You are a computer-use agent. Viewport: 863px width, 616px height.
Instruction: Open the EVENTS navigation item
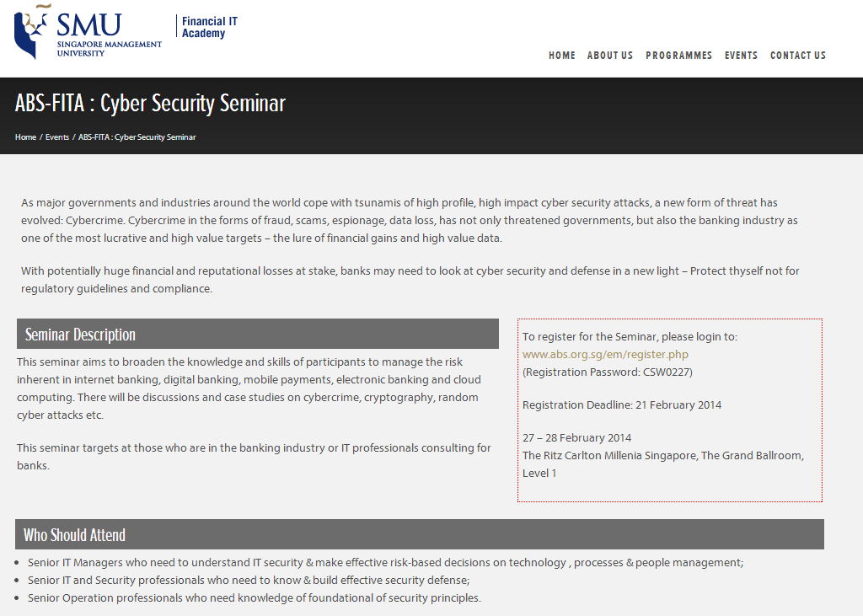click(x=741, y=56)
